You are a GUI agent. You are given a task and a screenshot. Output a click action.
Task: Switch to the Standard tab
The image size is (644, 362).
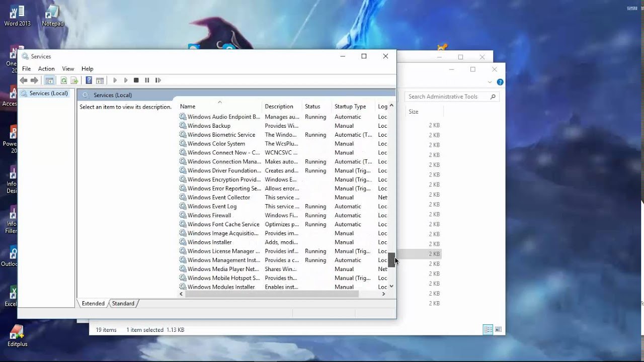click(x=123, y=304)
